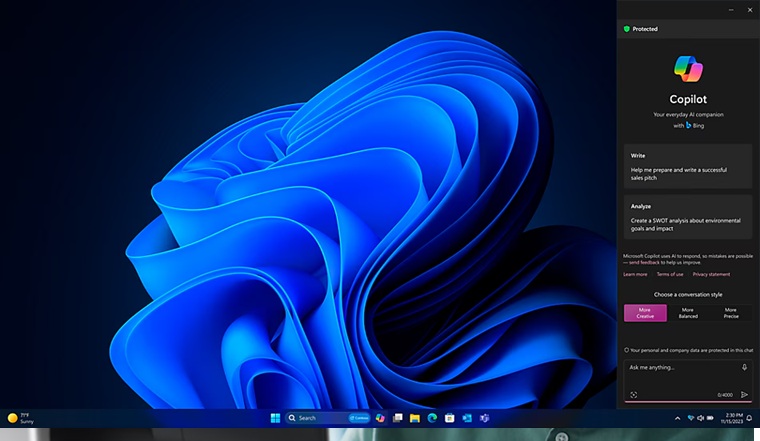Open the Sunny weather widget
This screenshot has height=441, width=760.
20,418
